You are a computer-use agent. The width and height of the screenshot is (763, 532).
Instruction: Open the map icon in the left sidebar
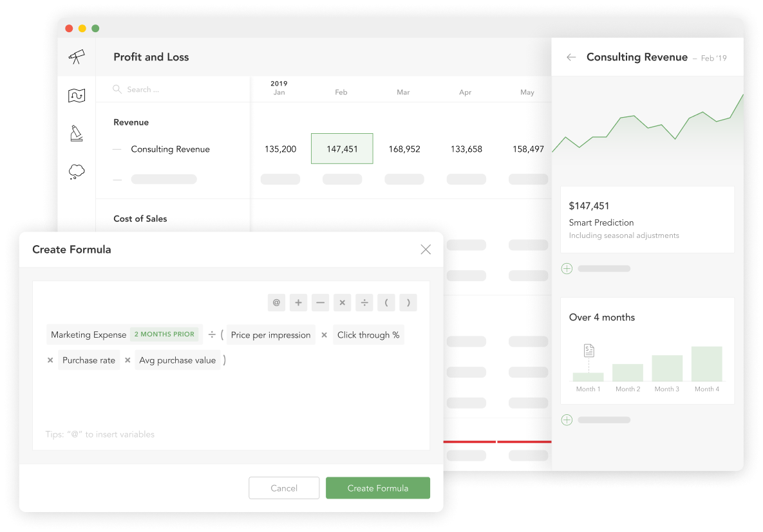(77, 95)
